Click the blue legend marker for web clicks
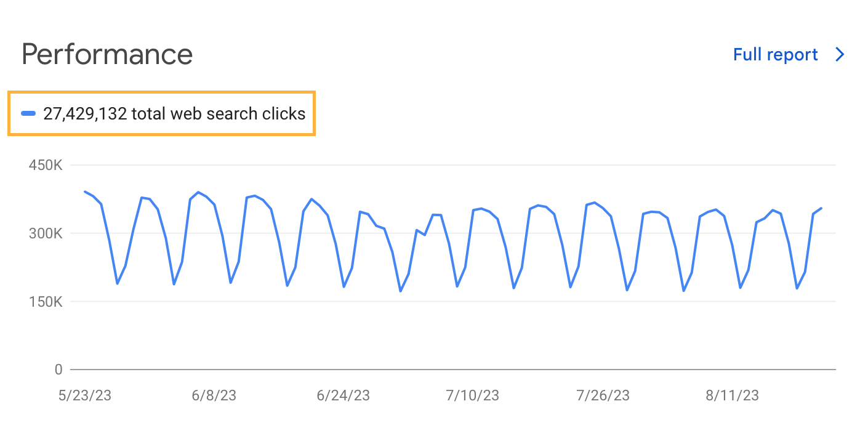This screenshot has height=441, width=868. point(28,113)
